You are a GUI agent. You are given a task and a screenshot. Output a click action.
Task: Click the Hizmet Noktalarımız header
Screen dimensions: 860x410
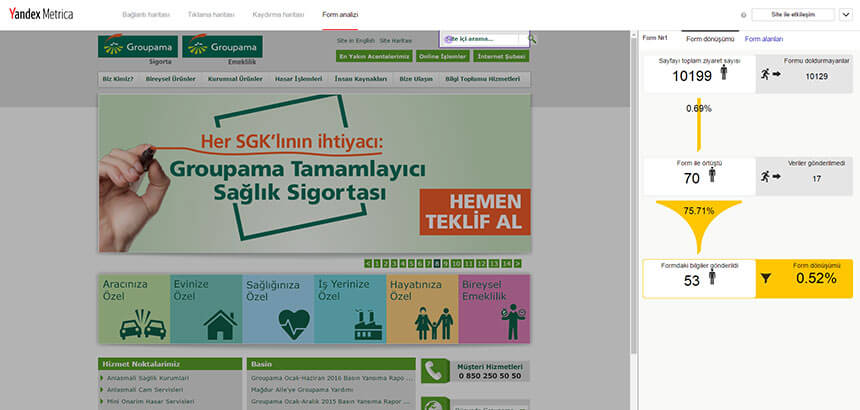pos(170,364)
